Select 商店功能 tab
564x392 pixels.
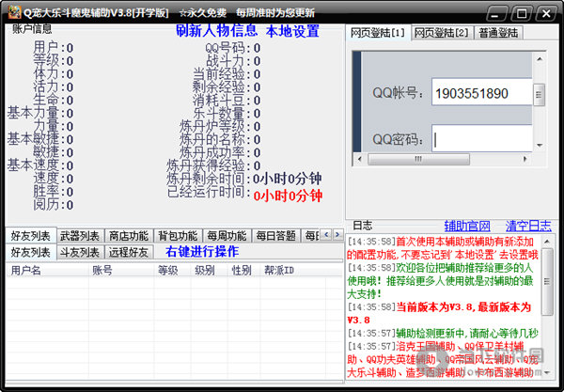point(129,236)
